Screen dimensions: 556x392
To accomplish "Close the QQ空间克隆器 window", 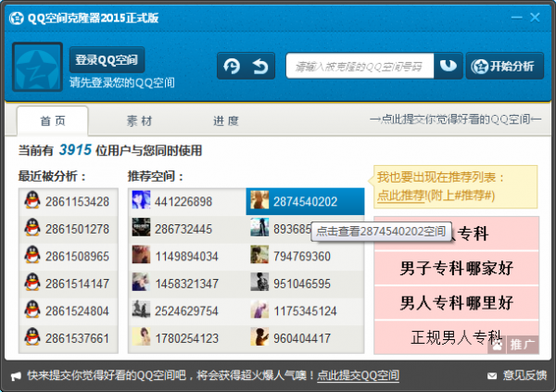I will 535,17.
